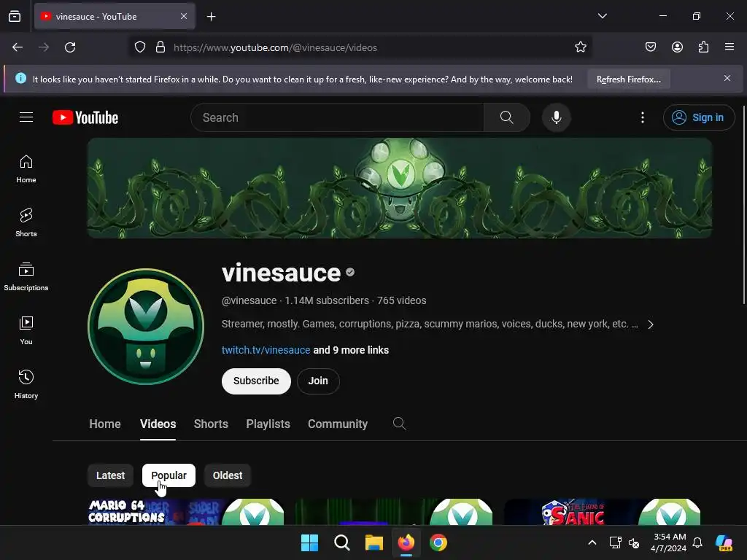
Task: Click Firefox icon in the taskbar
Action: point(406,542)
